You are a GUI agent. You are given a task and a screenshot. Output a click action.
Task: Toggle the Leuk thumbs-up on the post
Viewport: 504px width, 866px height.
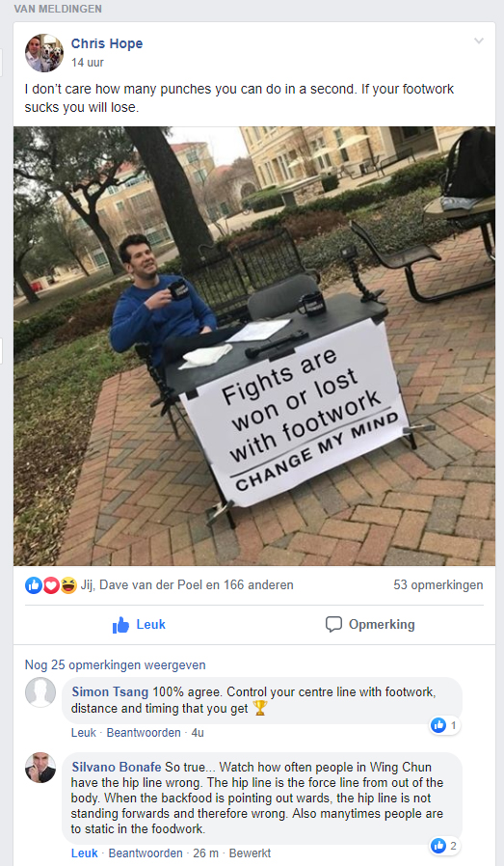[139, 625]
